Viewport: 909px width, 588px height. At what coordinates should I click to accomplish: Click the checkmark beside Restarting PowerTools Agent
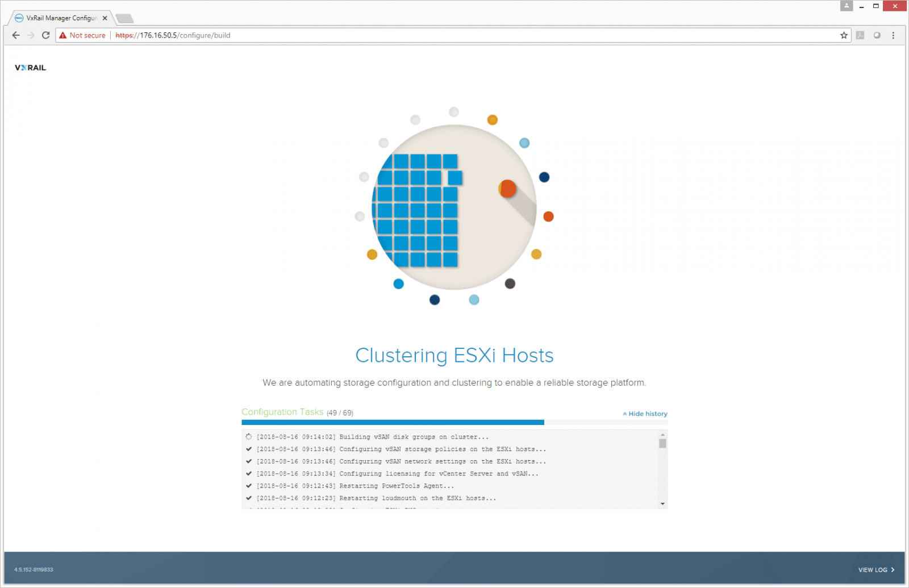[249, 486]
